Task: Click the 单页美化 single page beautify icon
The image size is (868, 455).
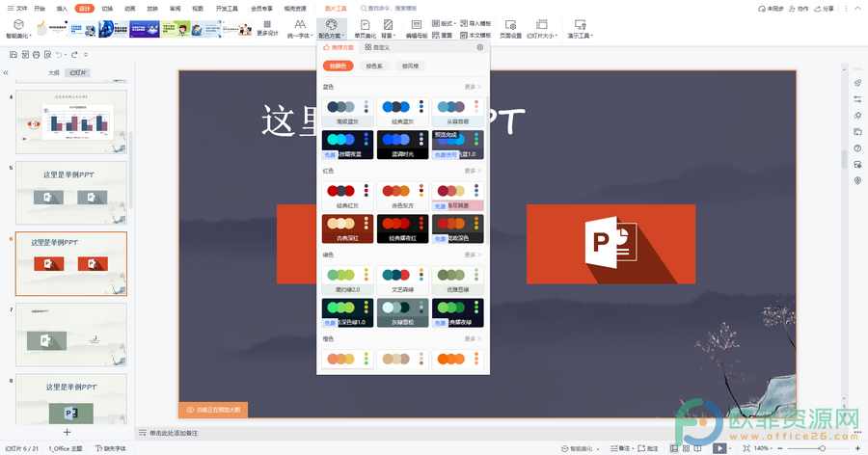Action: (x=365, y=29)
